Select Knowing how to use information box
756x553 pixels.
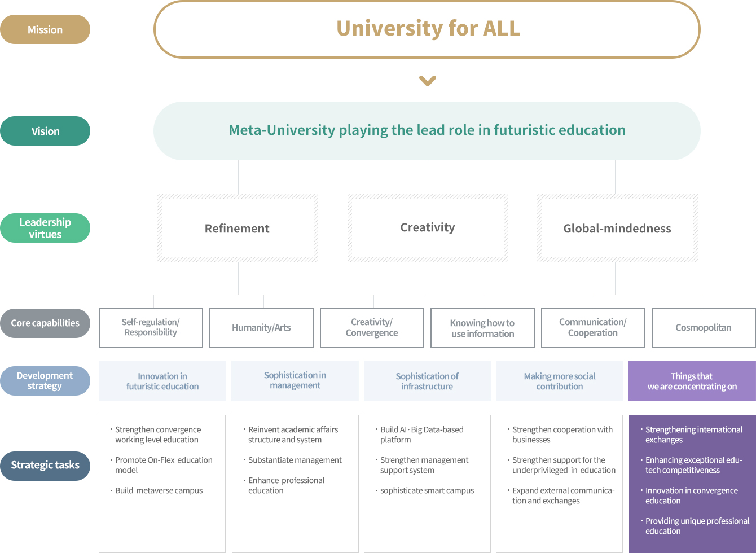pos(482,328)
